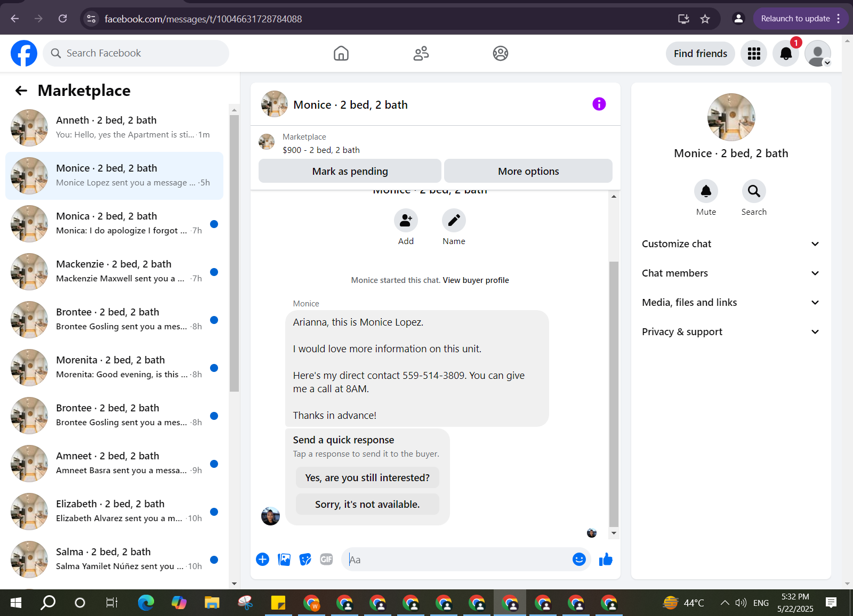
Task: Search in the conversation
Action: click(x=754, y=191)
